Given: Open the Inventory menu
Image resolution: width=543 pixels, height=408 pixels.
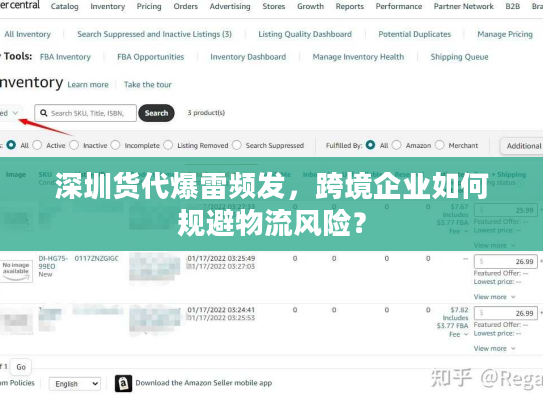Looking at the screenshot, I should pyautogui.click(x=107, y=7).
